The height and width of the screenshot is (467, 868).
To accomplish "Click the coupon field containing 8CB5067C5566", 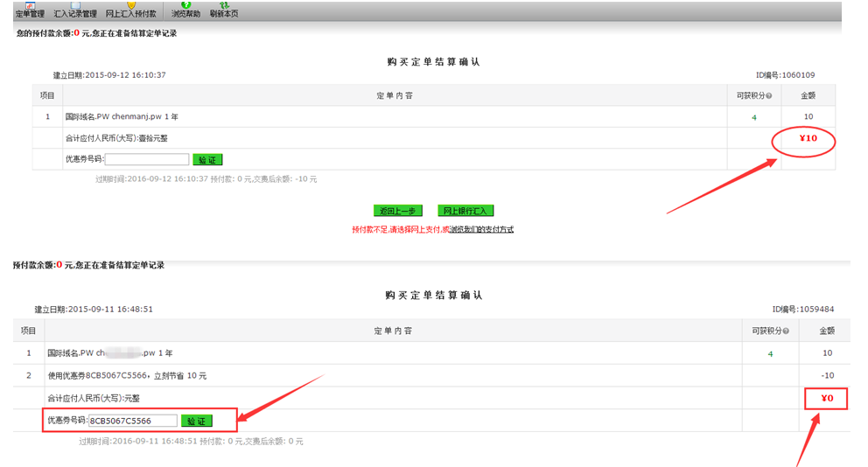I will pos(133,421).
